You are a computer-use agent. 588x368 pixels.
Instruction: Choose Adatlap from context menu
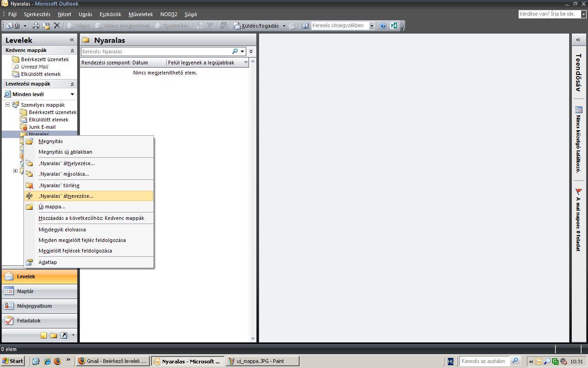89,262
